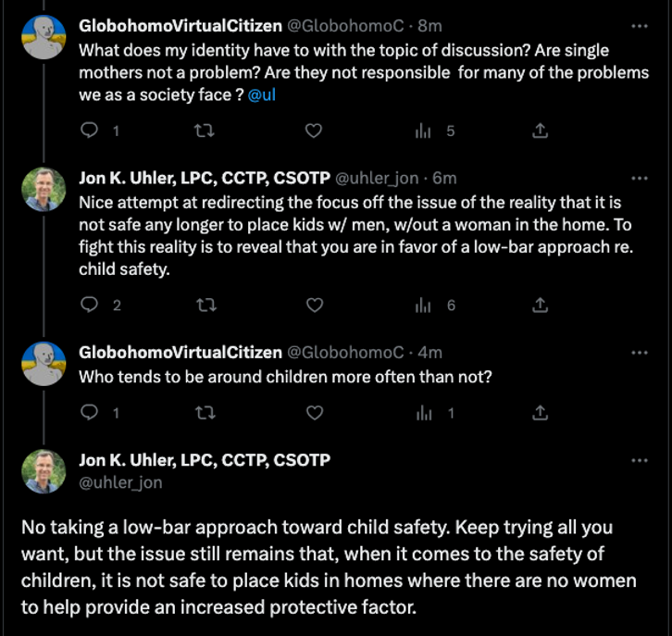Like the 'Who tends to be around children' tweet
Viewport: 672px width, 636px height.
coord(314,413)
